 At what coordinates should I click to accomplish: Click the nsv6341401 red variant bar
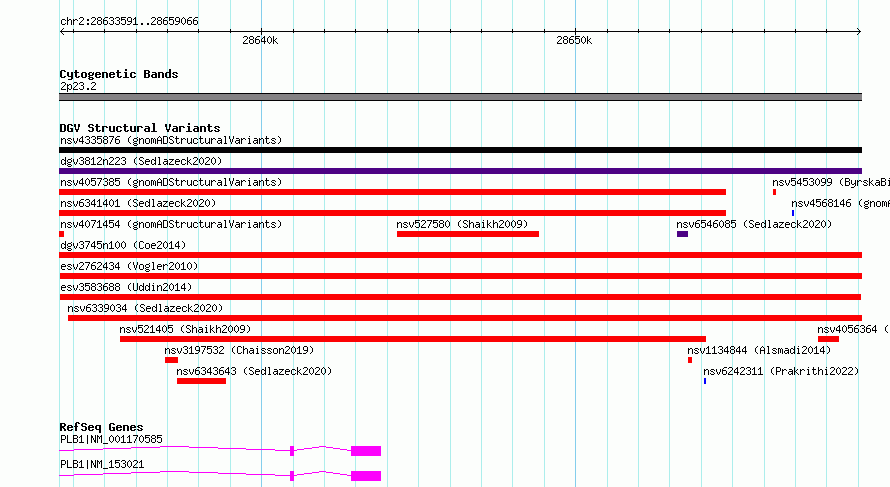click(393, 213)
